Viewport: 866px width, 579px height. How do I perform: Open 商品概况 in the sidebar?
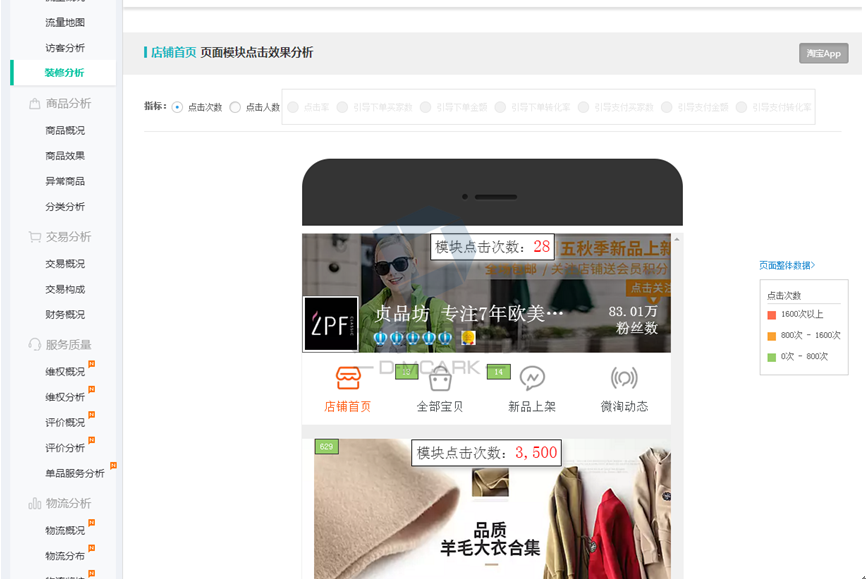click(65, 130)
